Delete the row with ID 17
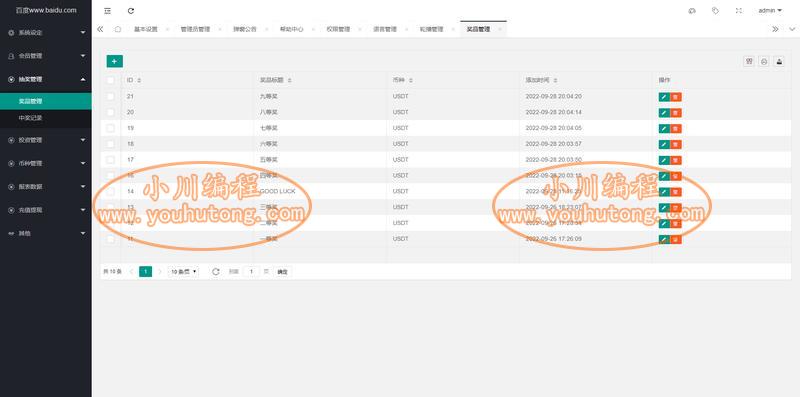 [676, 160]
